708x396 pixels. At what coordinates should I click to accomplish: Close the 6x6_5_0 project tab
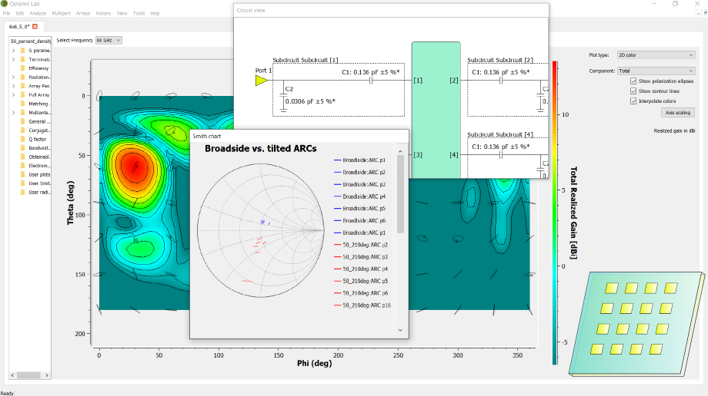click(x=35, y=27)
